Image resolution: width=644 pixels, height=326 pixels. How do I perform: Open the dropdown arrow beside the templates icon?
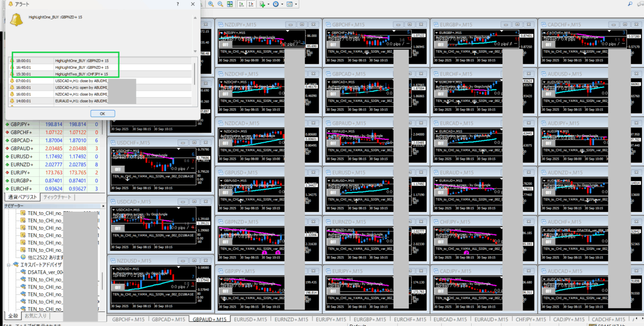[x=296, y=4]
